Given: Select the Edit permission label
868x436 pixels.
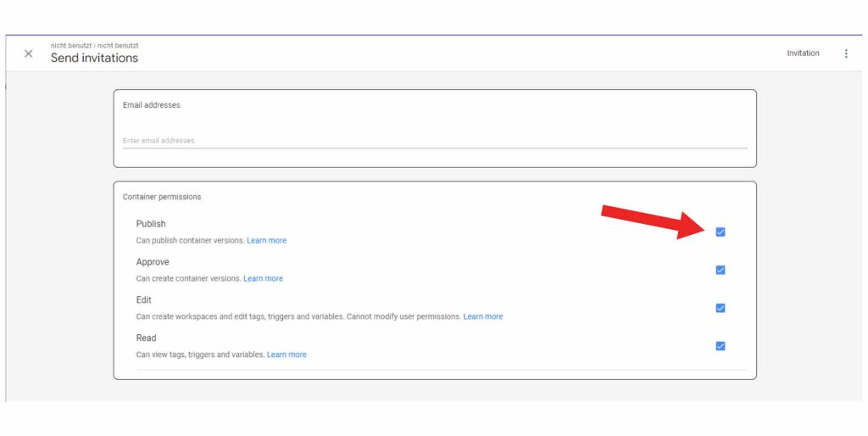Looking at the screenshot, I should pos(144,300).
